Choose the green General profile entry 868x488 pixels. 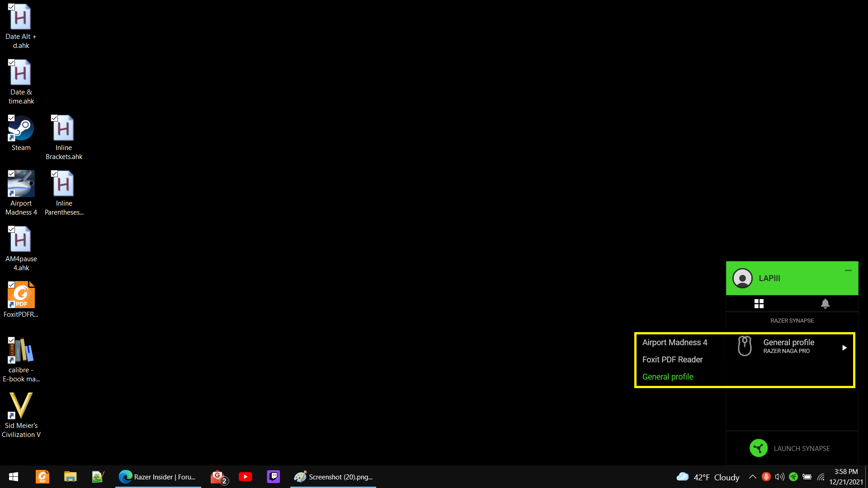668,377
